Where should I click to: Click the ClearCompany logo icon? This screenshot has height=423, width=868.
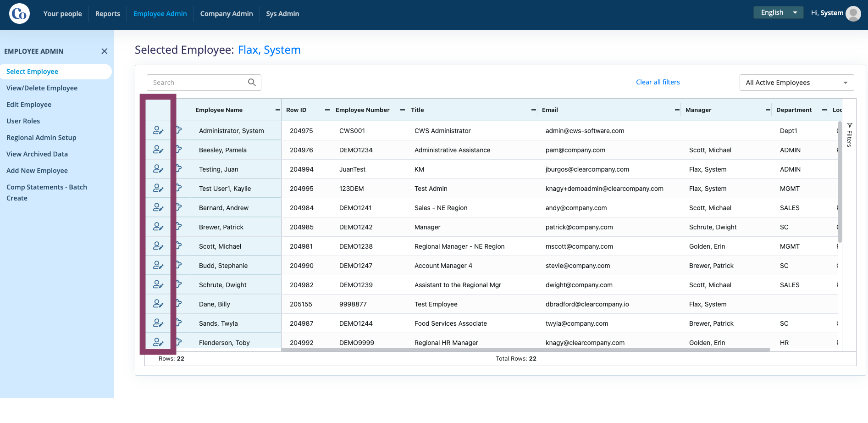pos(20,14)
